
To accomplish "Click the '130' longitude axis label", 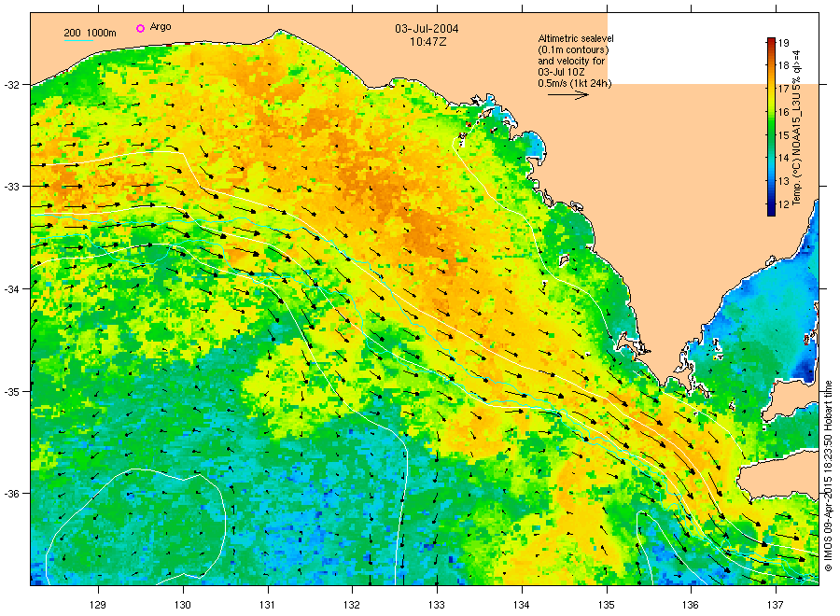I will (x=183, y=605).
